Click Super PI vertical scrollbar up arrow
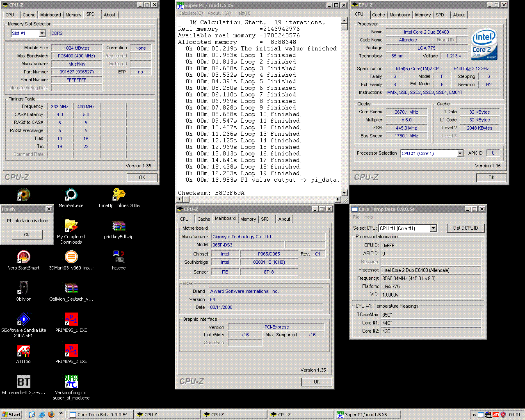This screenshot has width=525, height=420. (x=344, y=21)
